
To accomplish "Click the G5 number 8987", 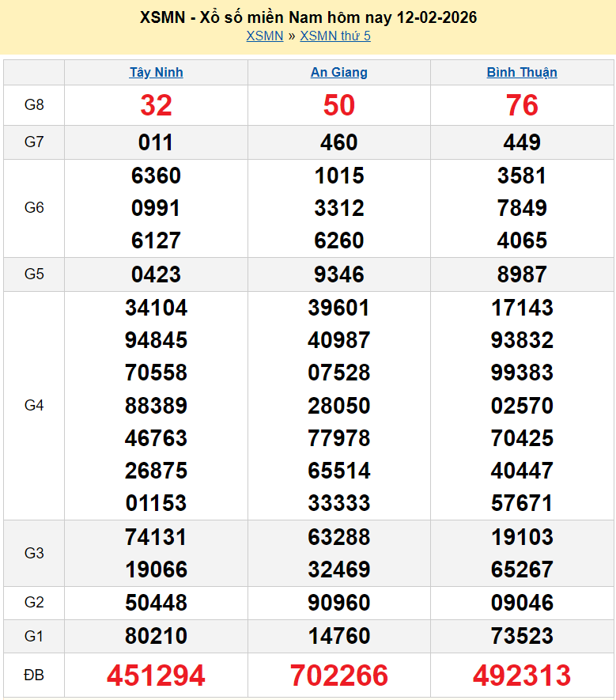I will click(522, 274).
